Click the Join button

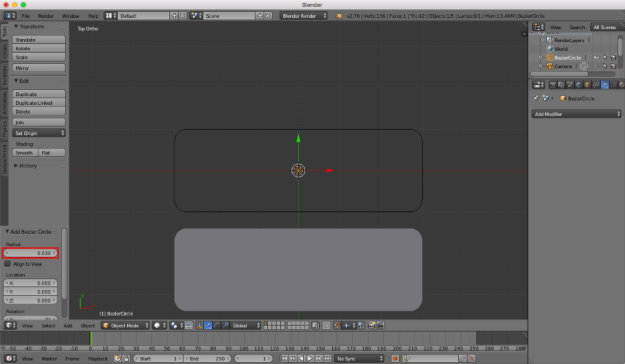(38, 122)
